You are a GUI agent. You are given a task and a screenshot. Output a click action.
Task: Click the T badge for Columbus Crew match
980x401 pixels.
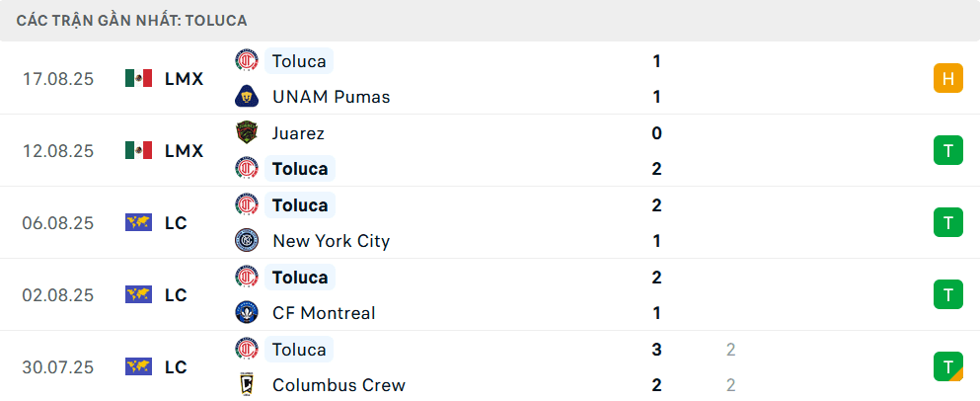(947, 366)
